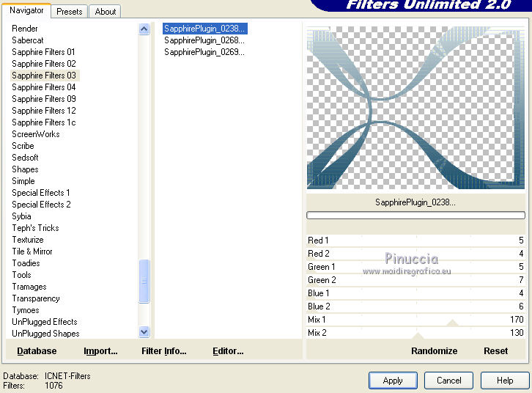Screen dimensions: 532x393
Task: Click the progress bar under preview
Action: (415, 215)
